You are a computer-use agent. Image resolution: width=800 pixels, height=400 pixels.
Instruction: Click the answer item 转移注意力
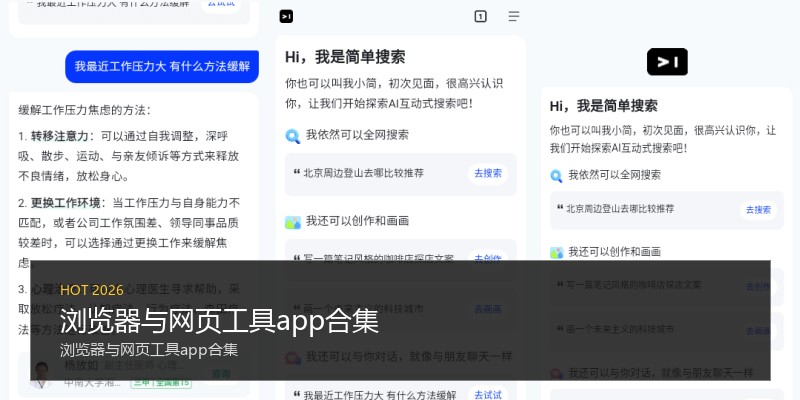point(60,136)
